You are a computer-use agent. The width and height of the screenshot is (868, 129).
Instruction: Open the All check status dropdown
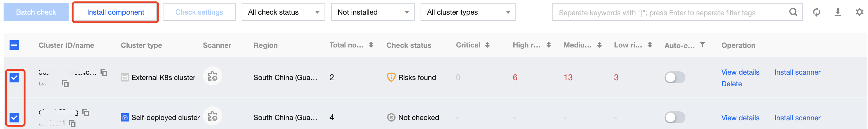tap(283, 12)
